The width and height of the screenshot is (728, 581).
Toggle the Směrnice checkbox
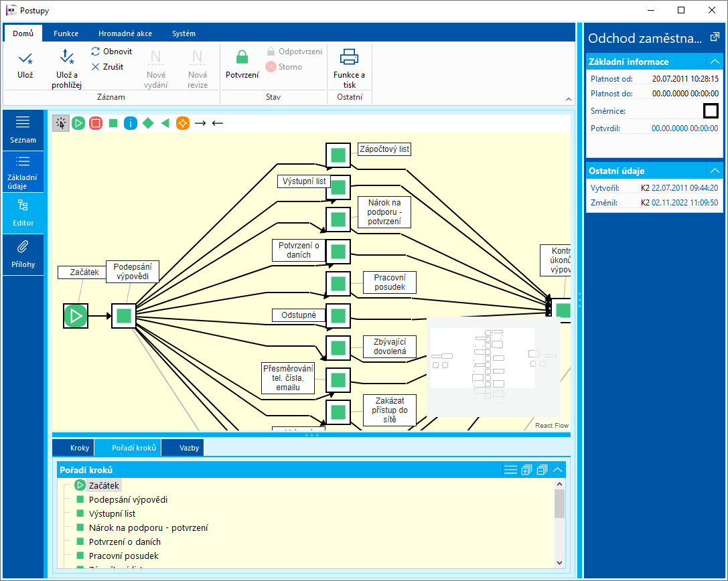[x=711, y=111]
